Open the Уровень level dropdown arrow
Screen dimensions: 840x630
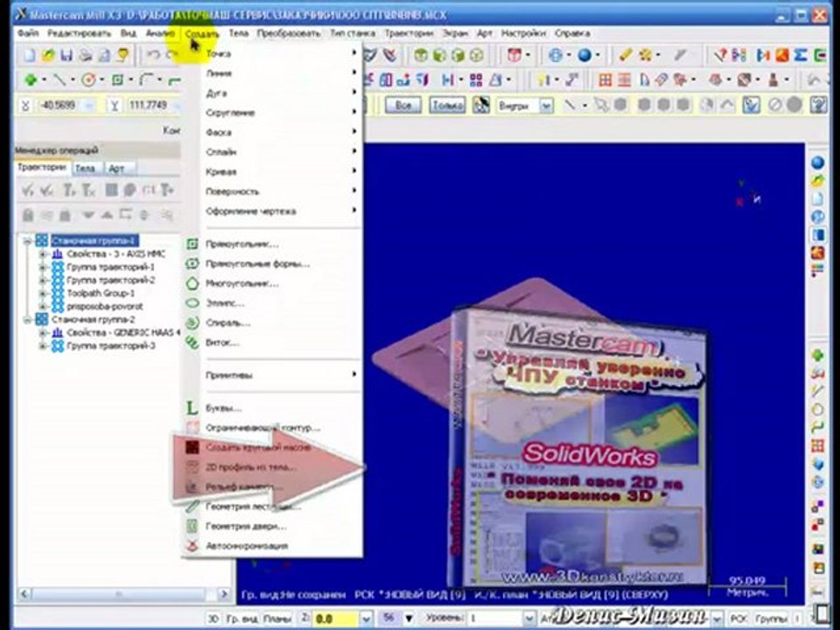pyautogui.click(x=528, y=619)
